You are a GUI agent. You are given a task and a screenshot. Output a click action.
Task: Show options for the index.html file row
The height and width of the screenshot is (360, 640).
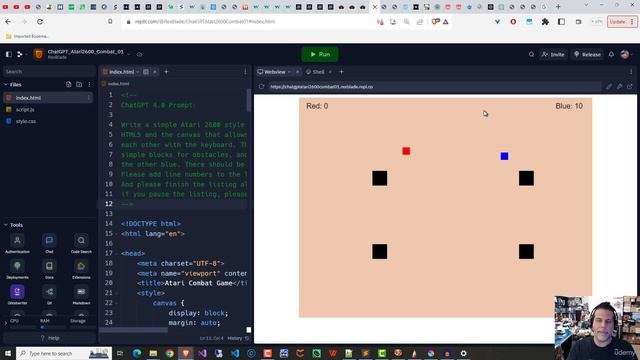pyautogui.click(x=89, y=98)
